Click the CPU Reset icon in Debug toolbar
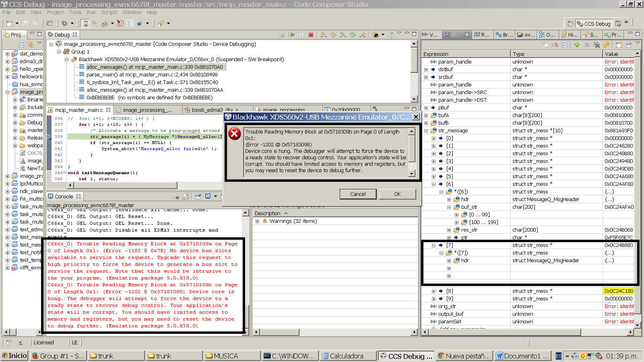The image size is (644, 362). pos(376,35)
